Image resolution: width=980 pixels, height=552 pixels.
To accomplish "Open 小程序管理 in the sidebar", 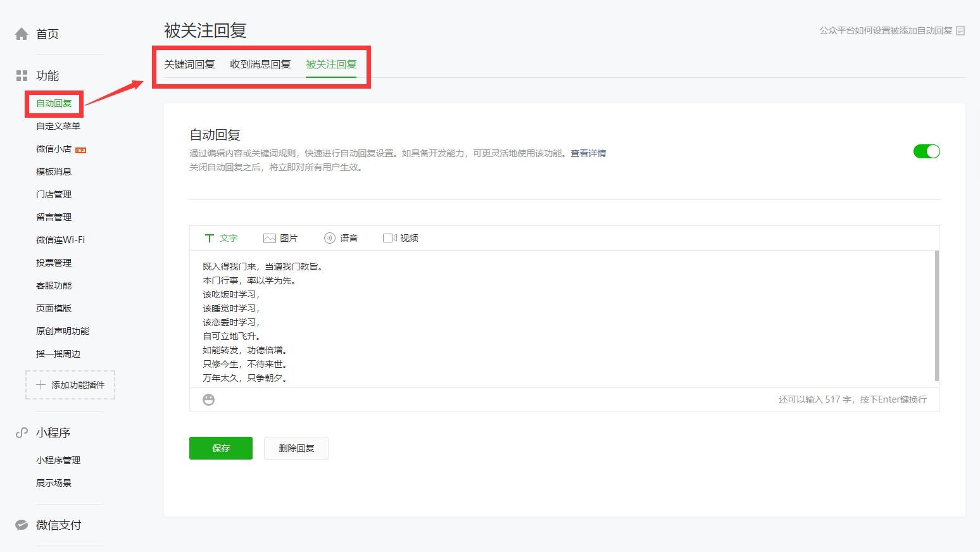I will pyautogui.click(x=58, y=460).
